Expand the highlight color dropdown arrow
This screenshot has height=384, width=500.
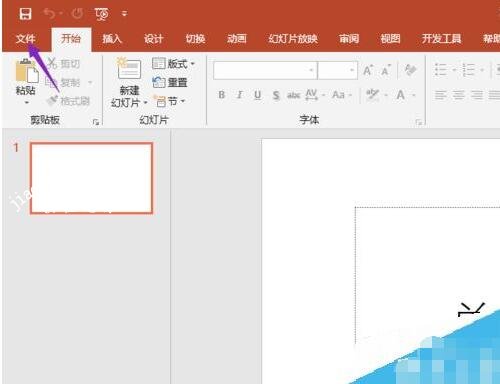(x=386, y=95)
